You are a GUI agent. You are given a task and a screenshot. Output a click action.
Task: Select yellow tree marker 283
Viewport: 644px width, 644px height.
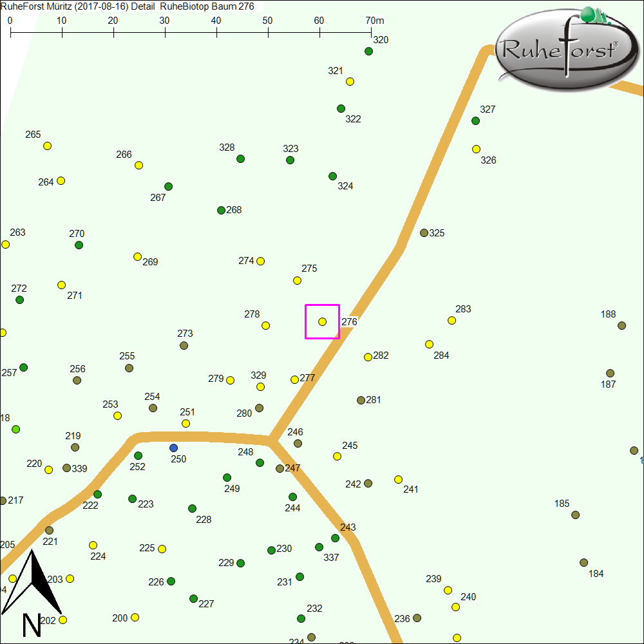[451, 320]
